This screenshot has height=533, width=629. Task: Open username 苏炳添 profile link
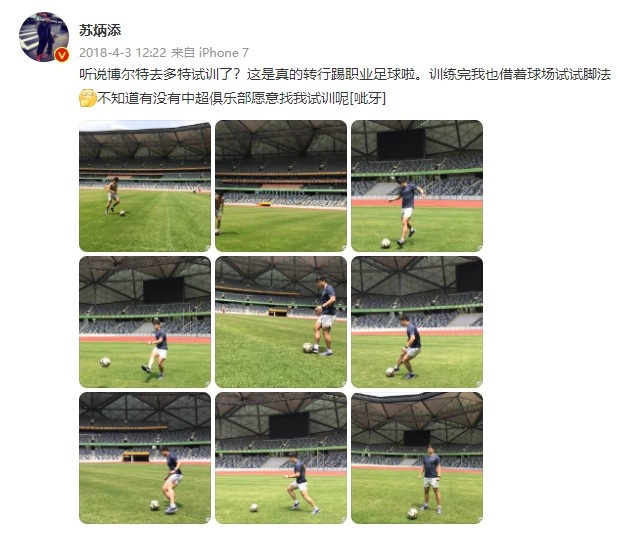coord(100,30)
